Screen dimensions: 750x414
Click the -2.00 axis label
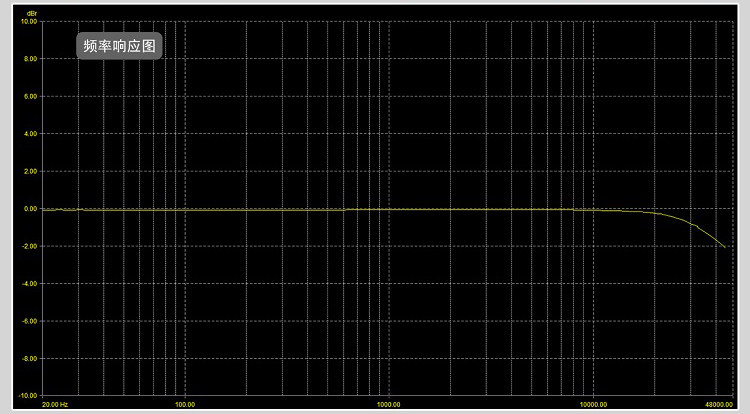(30, 246)
